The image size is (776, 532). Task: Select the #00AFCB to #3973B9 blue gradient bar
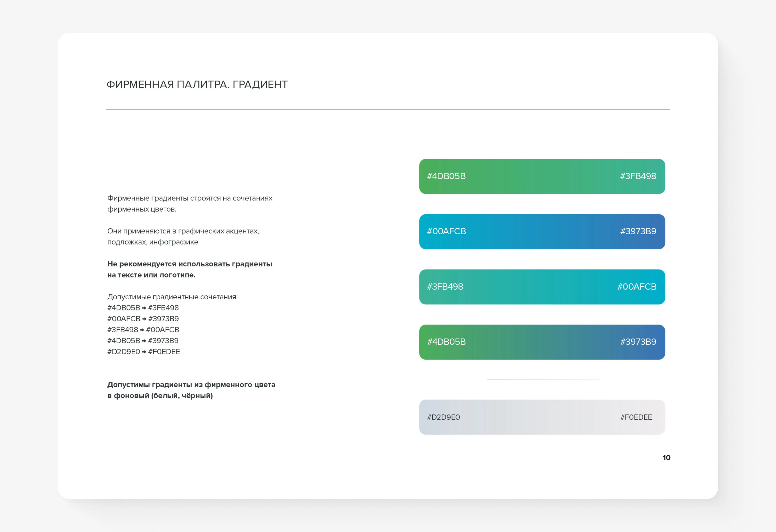point(542,232)
